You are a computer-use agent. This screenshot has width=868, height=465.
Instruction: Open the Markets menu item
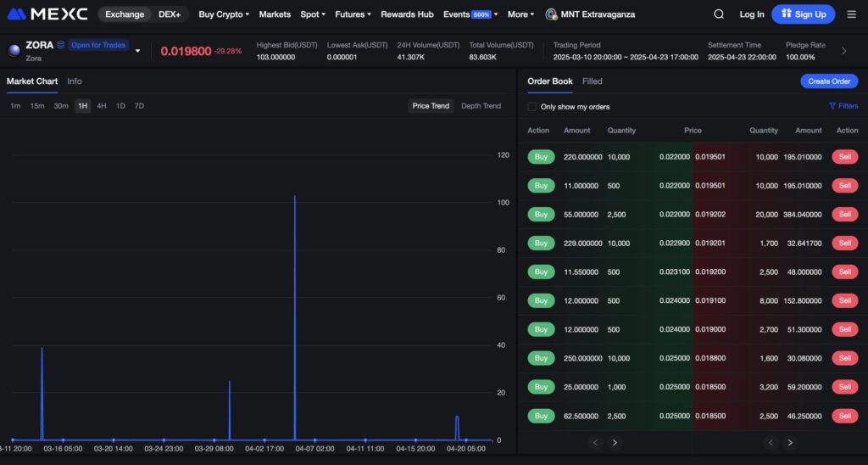click(x=275, y=14)
